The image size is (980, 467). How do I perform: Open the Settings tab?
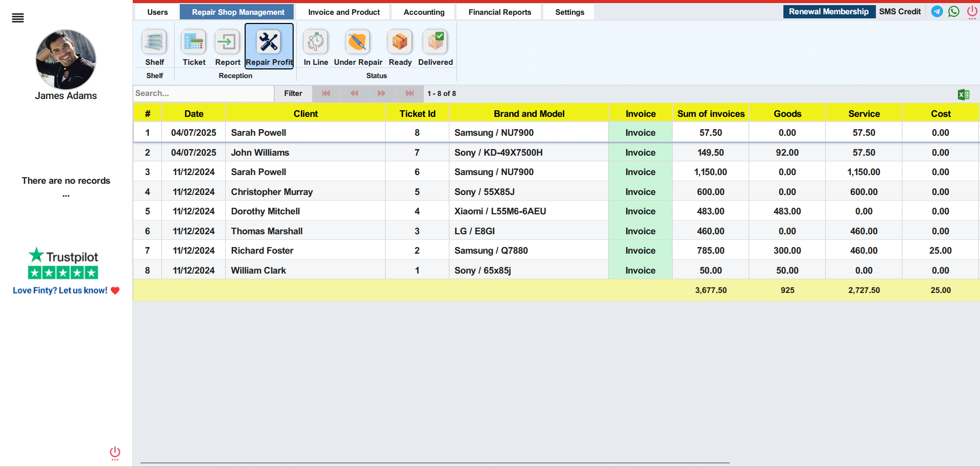(x=569, y=12)
